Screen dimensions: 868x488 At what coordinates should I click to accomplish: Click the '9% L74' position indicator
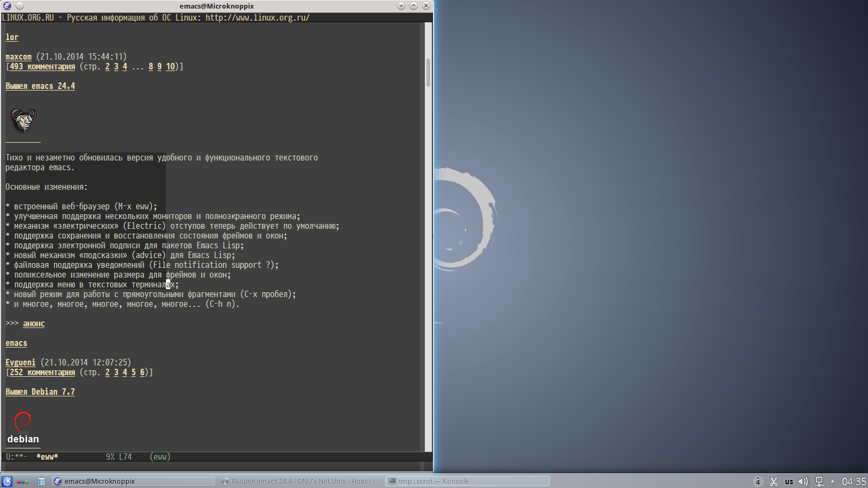pos(119,457)
